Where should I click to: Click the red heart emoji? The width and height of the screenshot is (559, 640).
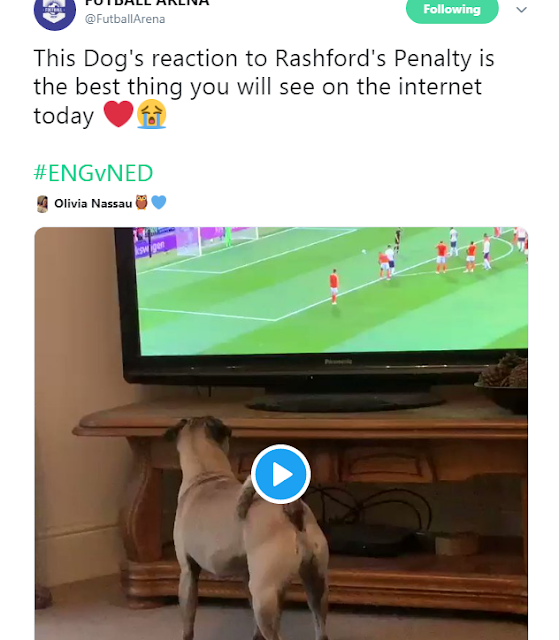click(118, 114)
